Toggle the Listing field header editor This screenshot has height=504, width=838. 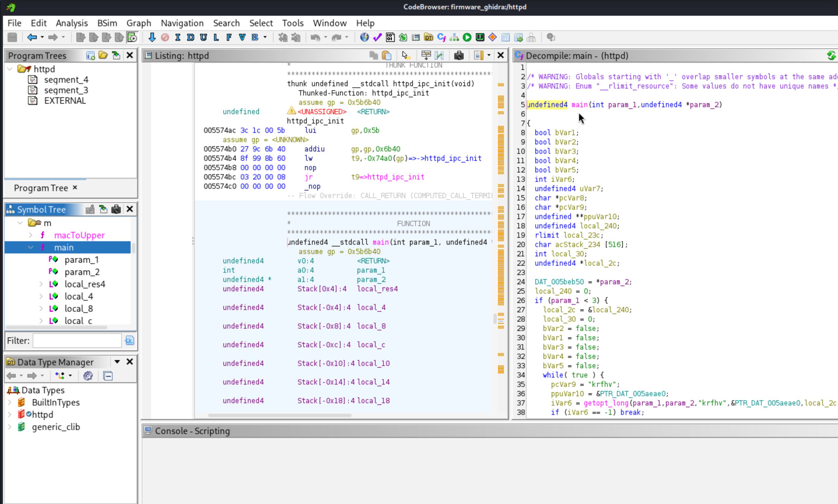425,55
